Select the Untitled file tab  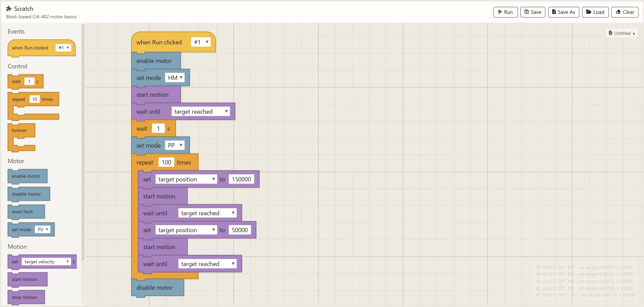tap(622, 33)
